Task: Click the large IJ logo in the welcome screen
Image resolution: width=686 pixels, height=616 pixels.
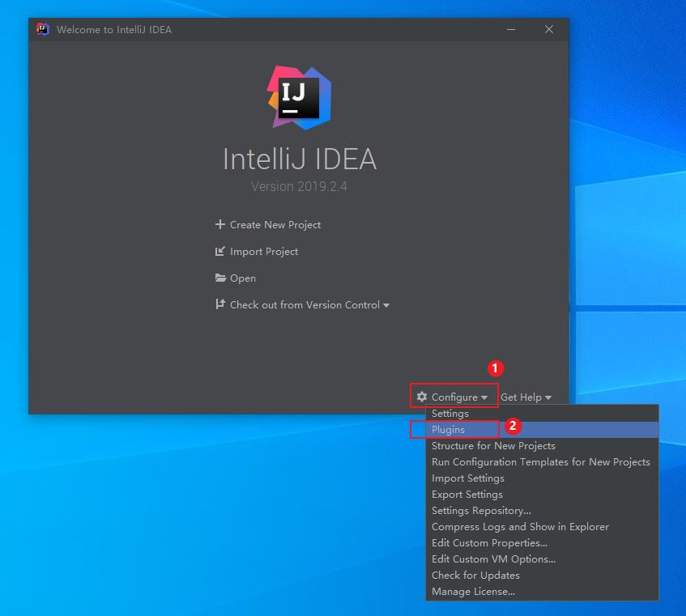Action: coord(300,97)
